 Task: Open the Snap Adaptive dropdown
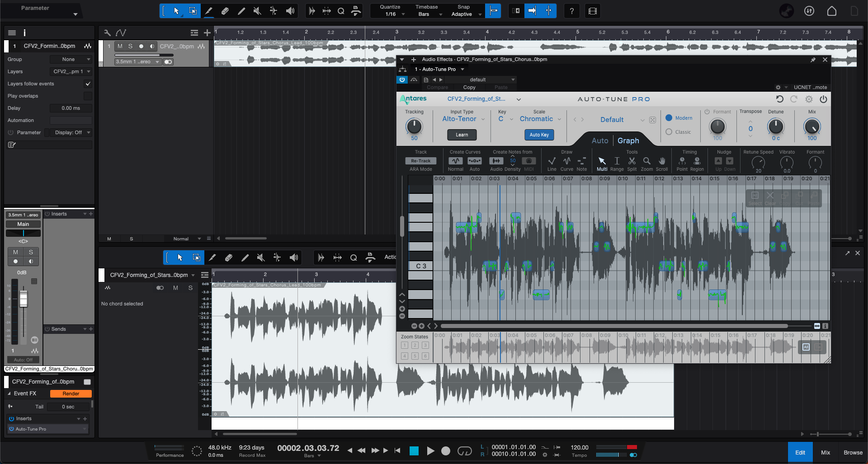pyautogui.click(x=466, y=14)
